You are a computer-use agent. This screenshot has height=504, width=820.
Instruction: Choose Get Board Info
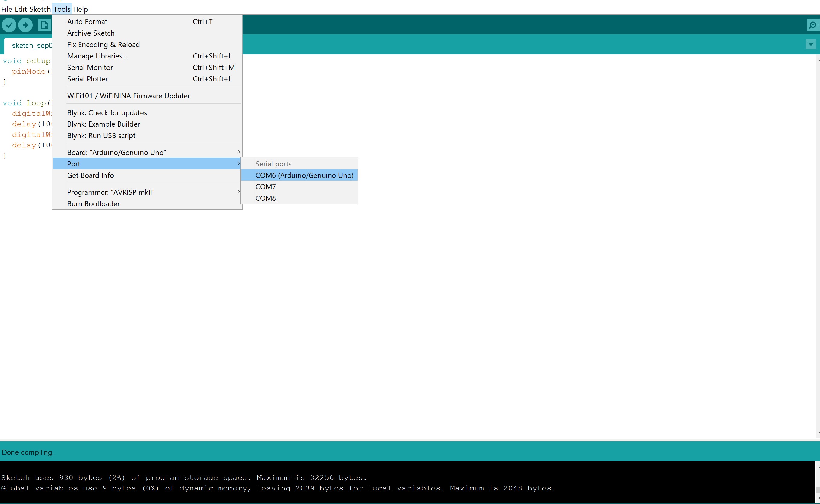click(x=147, y=175)
